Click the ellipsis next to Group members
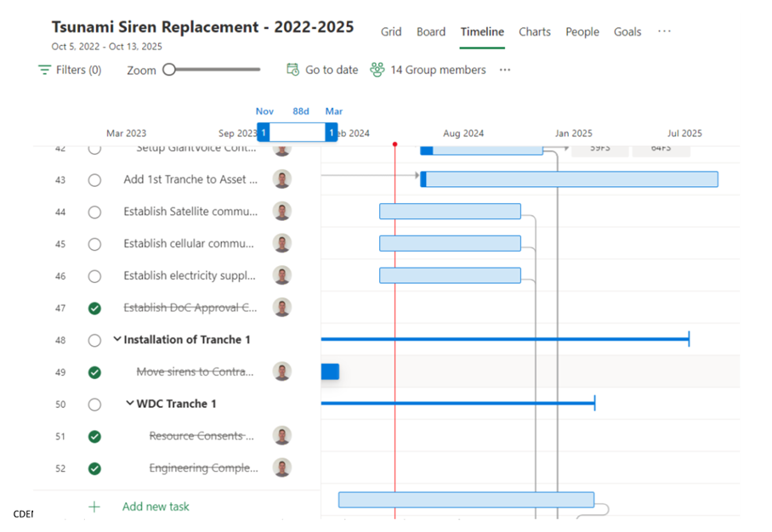The height and width of the screenshot is (532, 772). click(504, 71)
